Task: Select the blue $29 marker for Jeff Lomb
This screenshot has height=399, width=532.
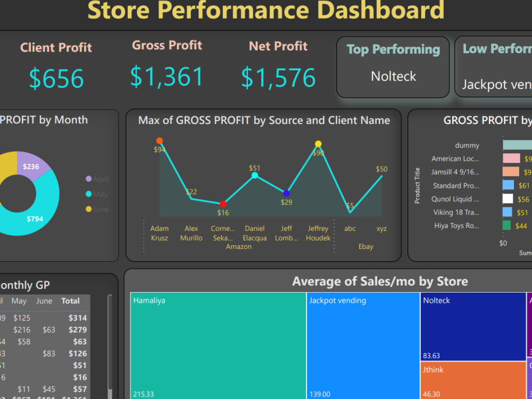Action: [286, 193]
